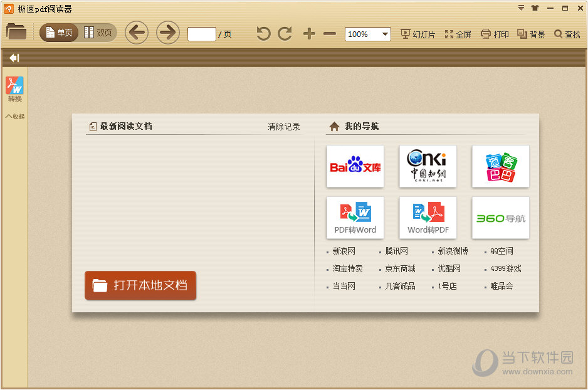Rotate the page counterclockwise
Image resolution: width=588 pixels, height=390 pixels.
coord(263,34)
